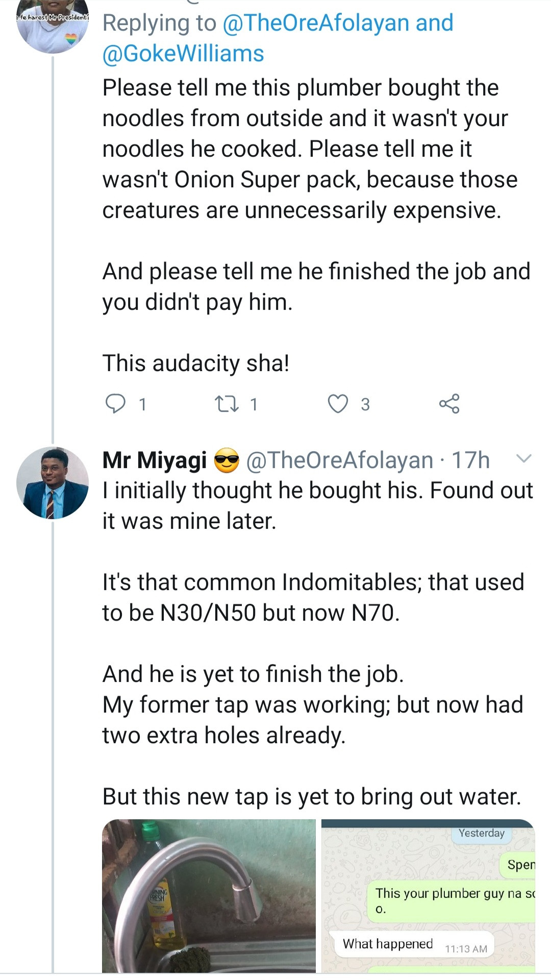Image resolution: width=551 pixels, height=980 pixels.
Task: Open the "This audacity sha!" tweet text
Action: pos(196,363)
